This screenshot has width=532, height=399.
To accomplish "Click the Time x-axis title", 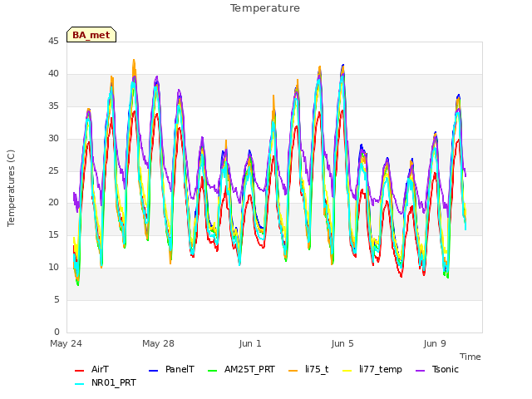I will [x=470, y=357].
